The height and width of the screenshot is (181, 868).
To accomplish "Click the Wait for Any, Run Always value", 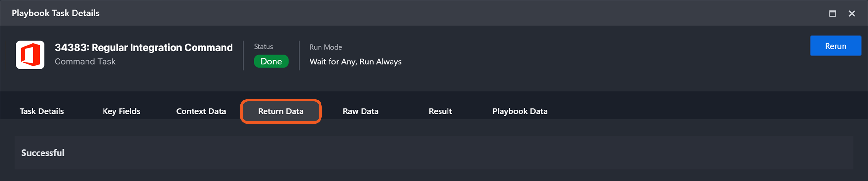I will [x=355, y=62].
